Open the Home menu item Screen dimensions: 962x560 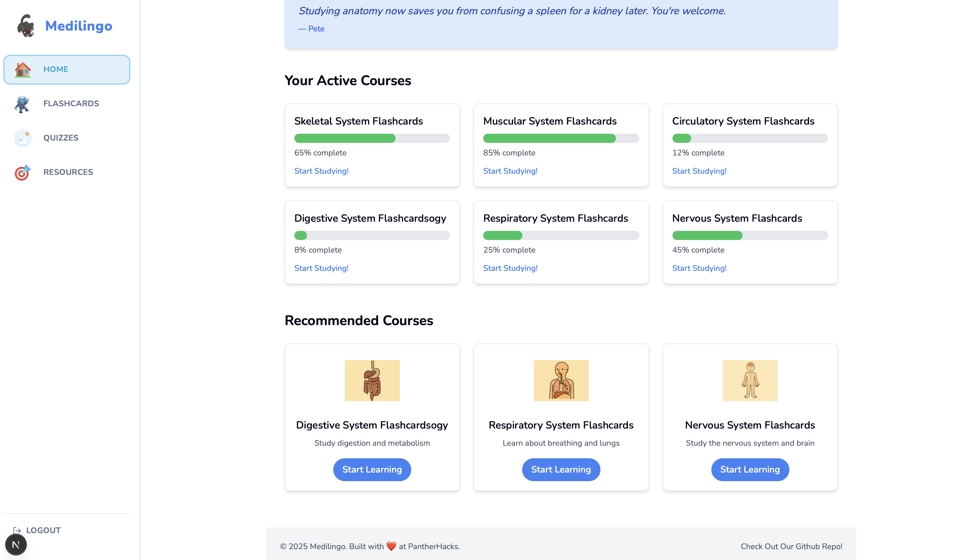(x=67, y=69)
